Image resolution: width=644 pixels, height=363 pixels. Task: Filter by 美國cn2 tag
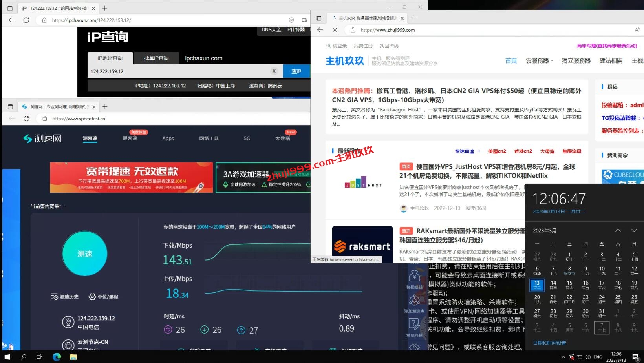pos(497,151)
